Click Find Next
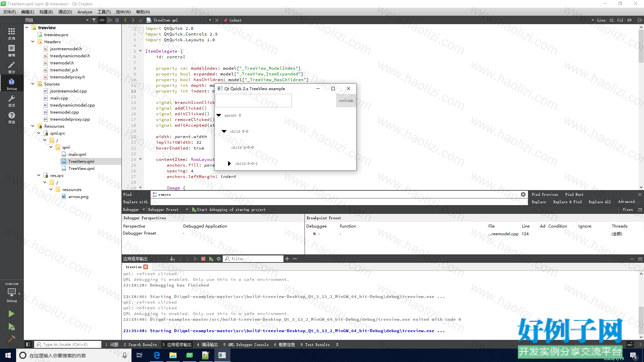This screenshot has height=362, width=644. point(574,194)
